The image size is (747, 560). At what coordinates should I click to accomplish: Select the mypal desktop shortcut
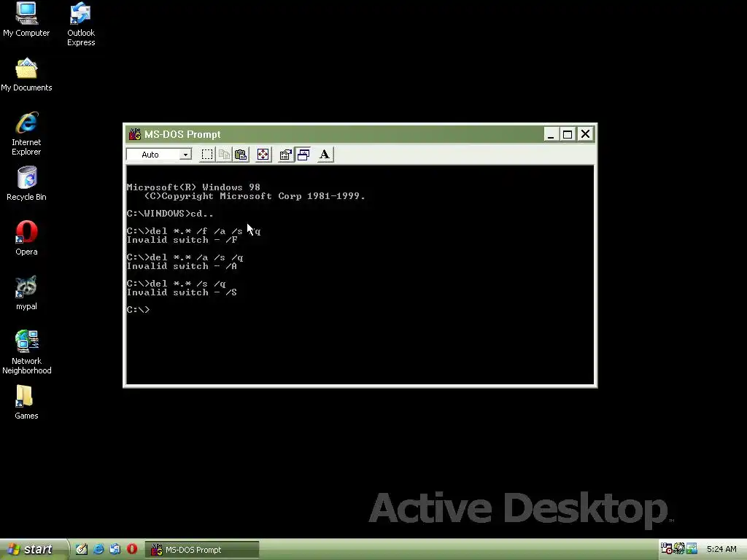click(x=26, y=293)
